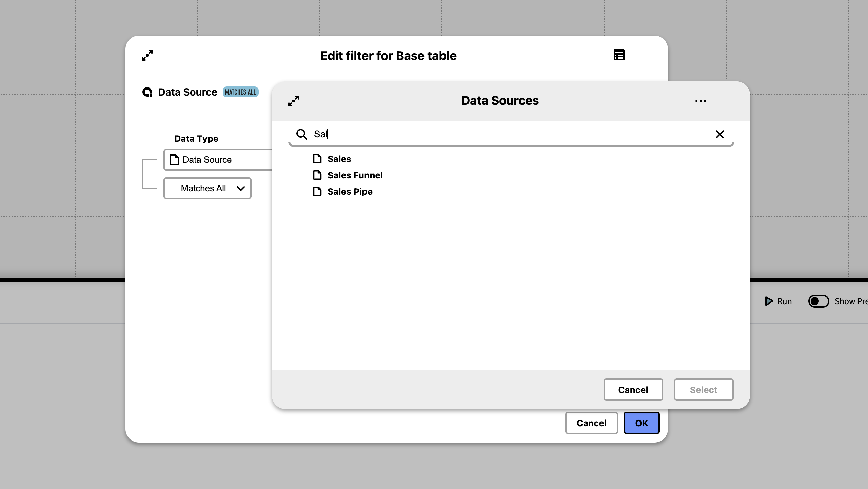Select the Sales Funnel data source
The height and width of the screenshot is (489, 868).
tap(355, 175)
